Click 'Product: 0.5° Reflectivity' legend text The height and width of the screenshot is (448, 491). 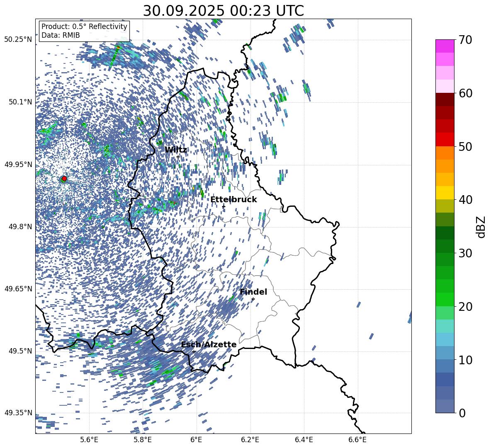point(84,27)
